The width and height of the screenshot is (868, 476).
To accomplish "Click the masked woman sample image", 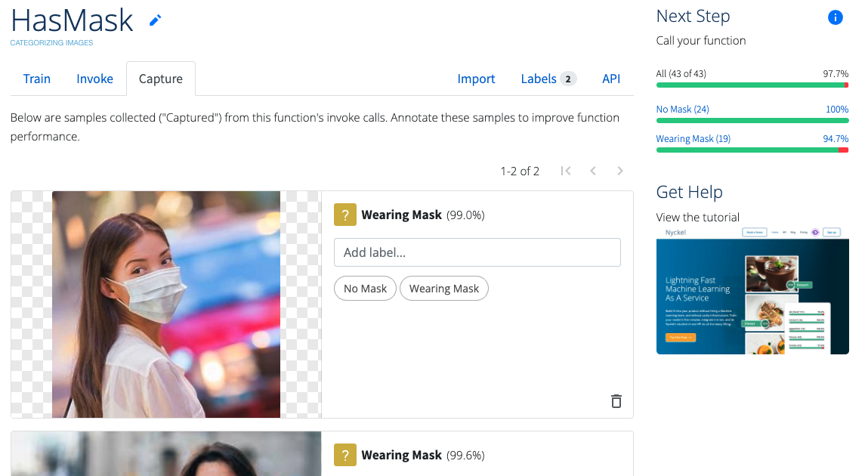I will tap(166, 304).
